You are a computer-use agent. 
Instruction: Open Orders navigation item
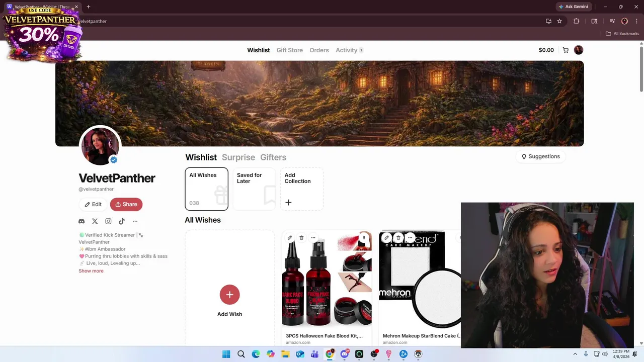(319, 50)
